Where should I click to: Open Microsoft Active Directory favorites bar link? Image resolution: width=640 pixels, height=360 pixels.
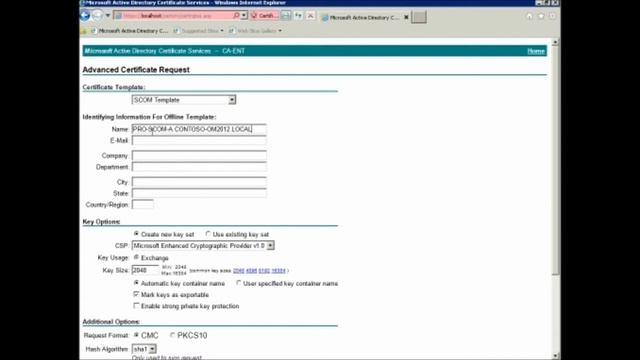pos(129,31)
